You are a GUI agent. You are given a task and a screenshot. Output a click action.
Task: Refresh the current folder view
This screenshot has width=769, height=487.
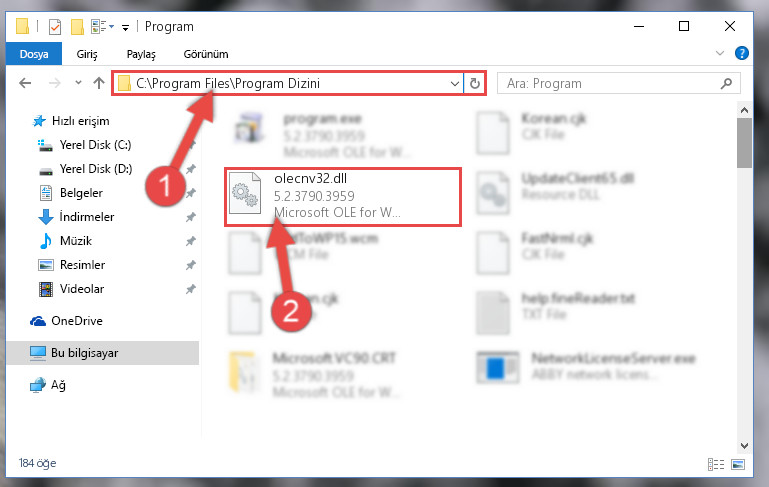475,83
